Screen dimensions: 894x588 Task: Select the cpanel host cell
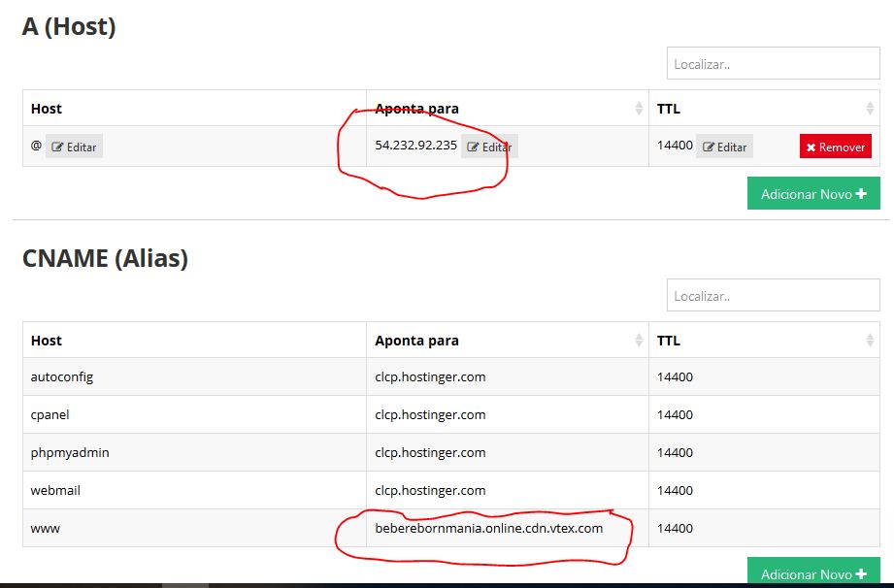pos(194,414)
